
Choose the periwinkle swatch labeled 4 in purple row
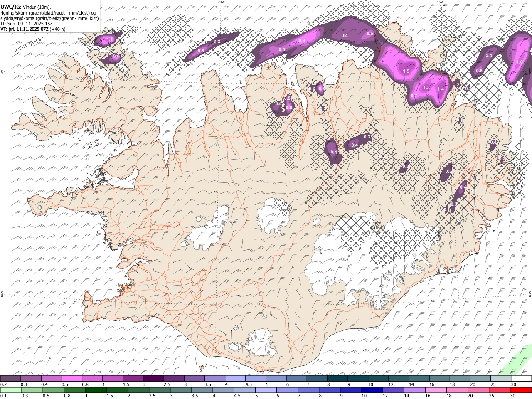coord(235,379)
